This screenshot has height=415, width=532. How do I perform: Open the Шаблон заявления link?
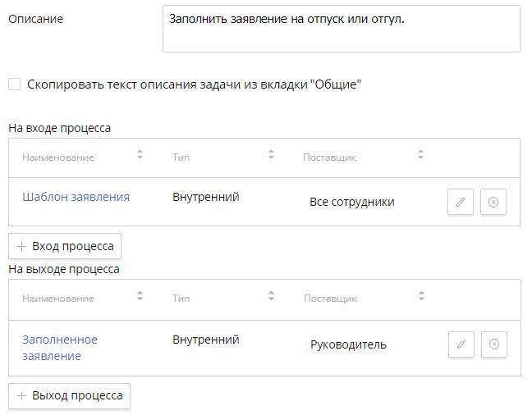[76, 197]
